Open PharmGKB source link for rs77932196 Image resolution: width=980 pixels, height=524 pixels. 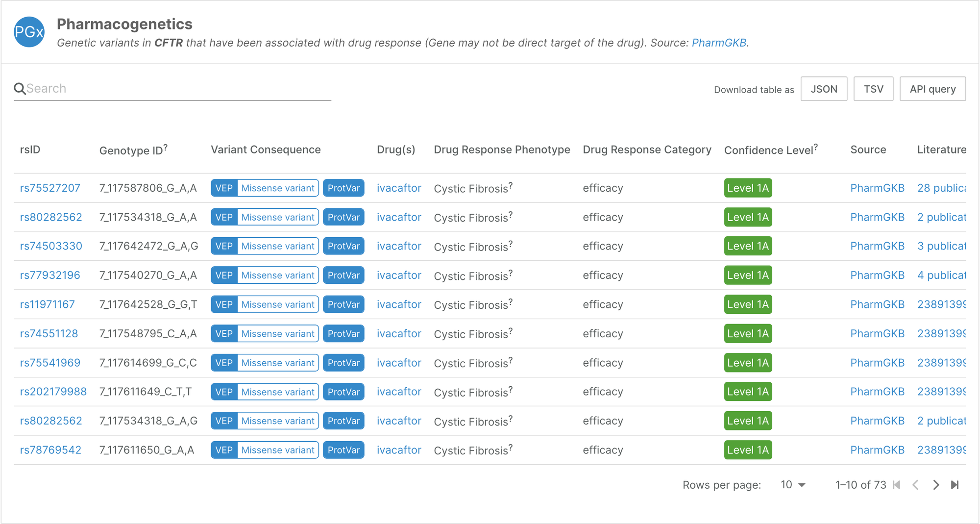click(877, 275)
